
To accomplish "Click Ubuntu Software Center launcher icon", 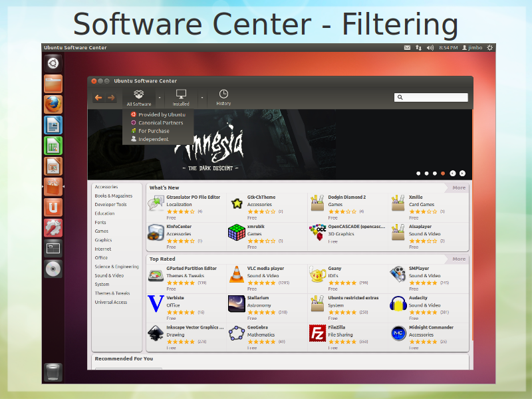I will coord(53,187).
